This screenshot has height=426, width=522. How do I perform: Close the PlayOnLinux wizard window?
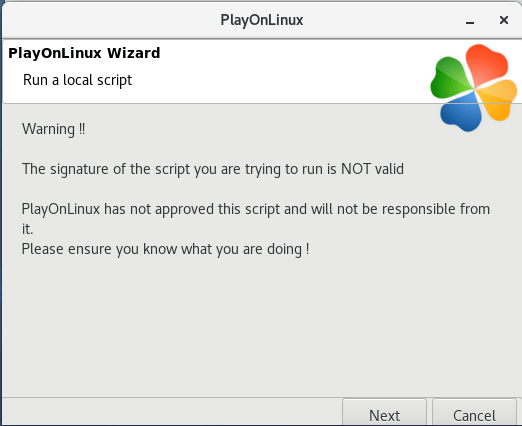(x=504, y=20)
